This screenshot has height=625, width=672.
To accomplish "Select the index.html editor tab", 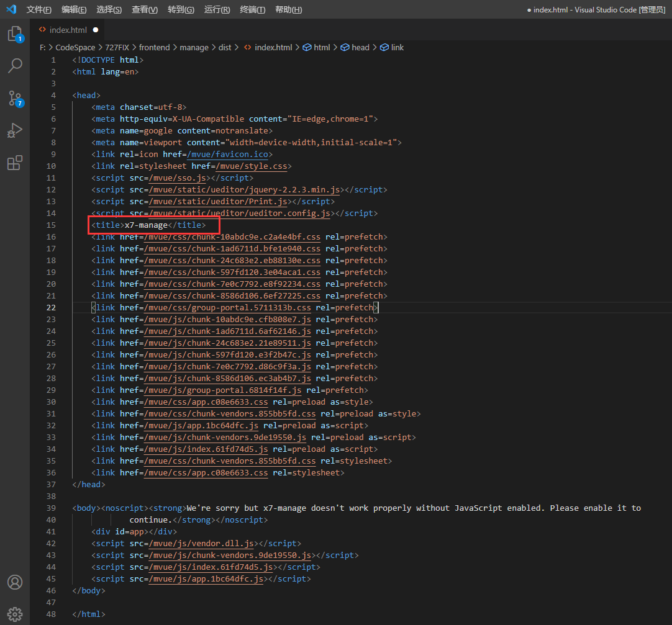I will 68,30.
